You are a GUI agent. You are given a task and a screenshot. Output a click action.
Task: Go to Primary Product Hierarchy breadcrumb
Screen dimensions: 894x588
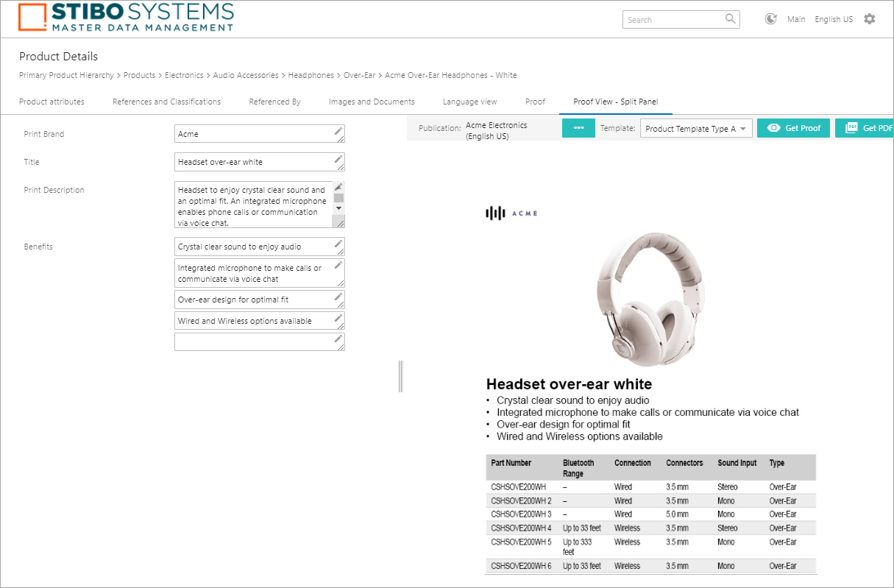coord(66,75)
